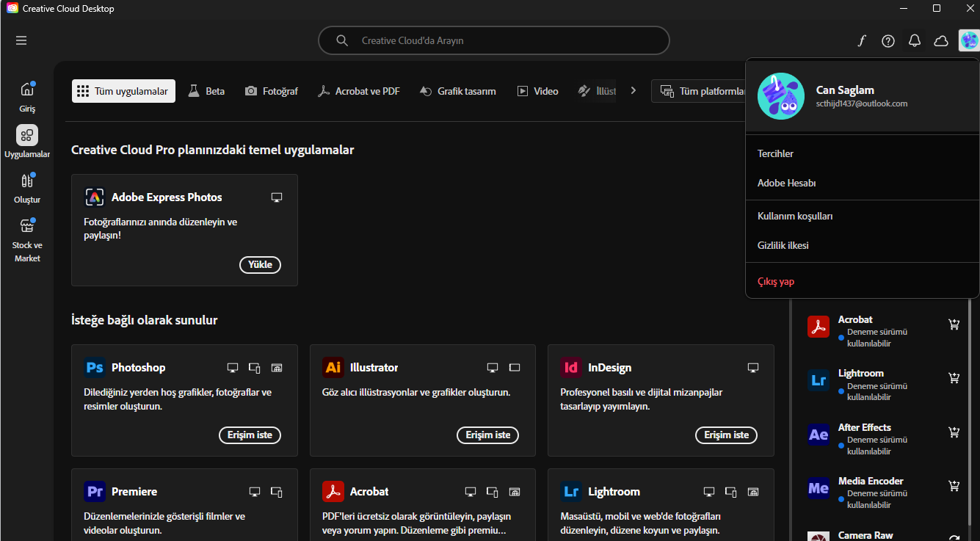Show more categories with right chevron
The height and width of the screenshot is (541, 980).
click(634, 91)
